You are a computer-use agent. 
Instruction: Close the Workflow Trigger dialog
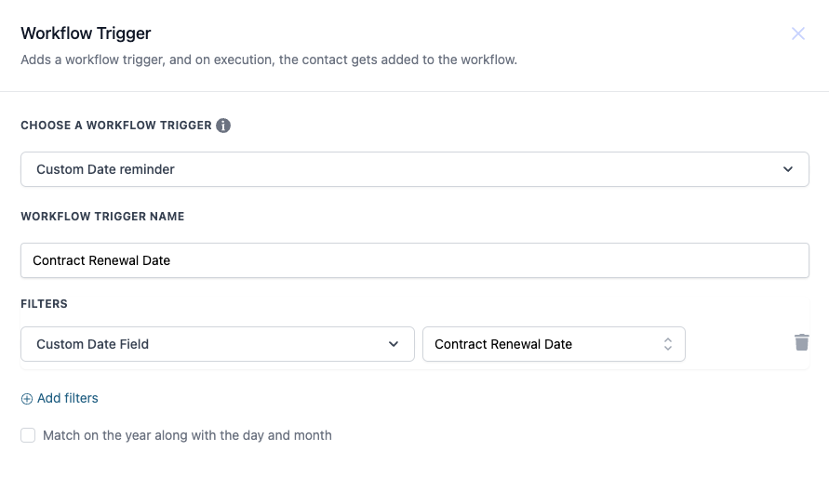pyautogui.click(x=797, y=33)
